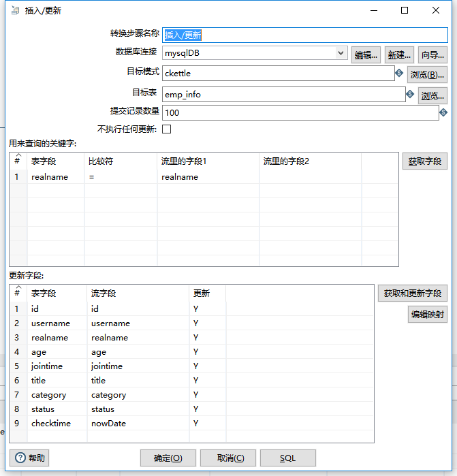Confirm with the 确定(O) button
The width and height of the screenshot is (457, 476).
[x=168, y=458]
